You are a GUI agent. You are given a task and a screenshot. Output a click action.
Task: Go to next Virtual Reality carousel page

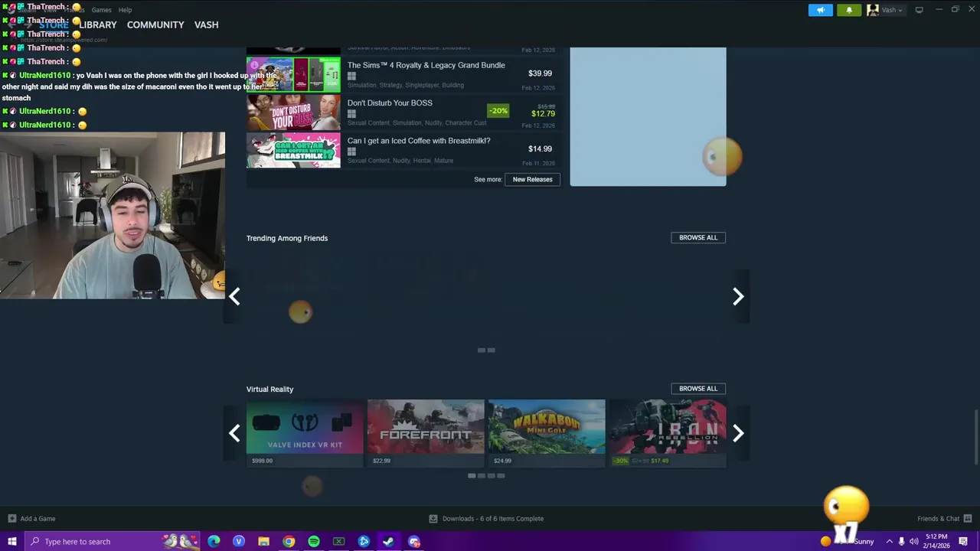[738, 433]
